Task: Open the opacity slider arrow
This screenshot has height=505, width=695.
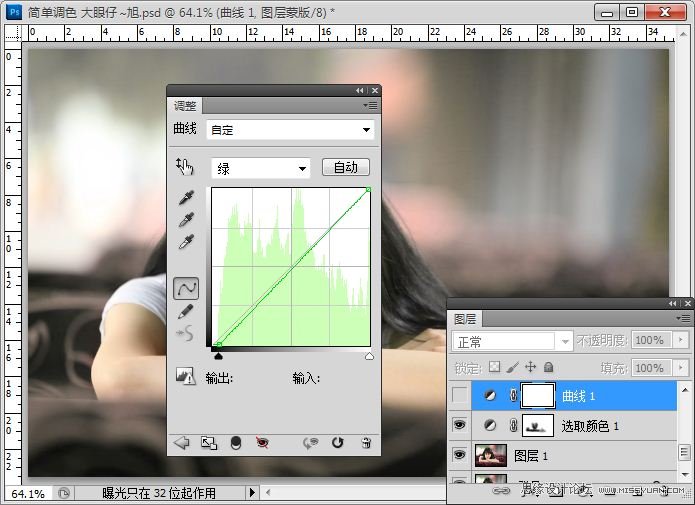Action: 681,340
